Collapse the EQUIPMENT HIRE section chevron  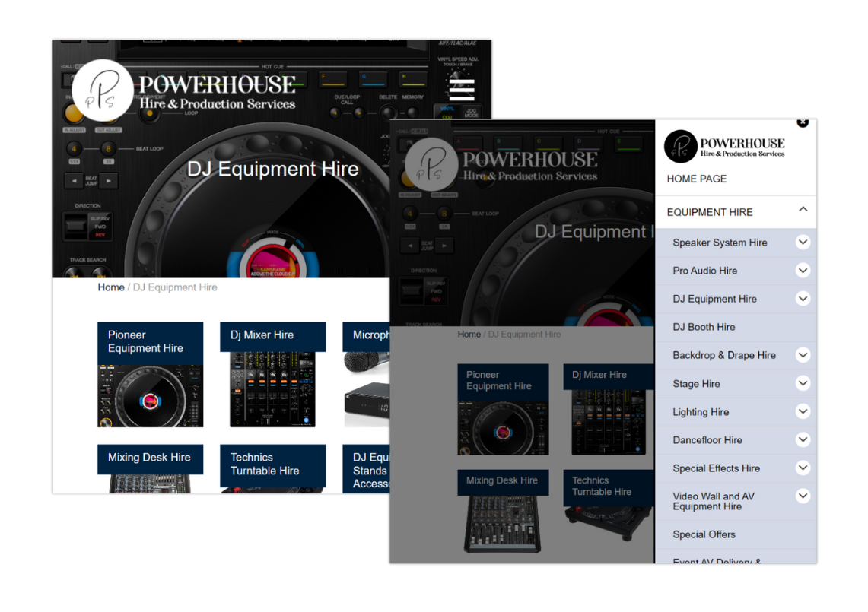tap(803, 209)
